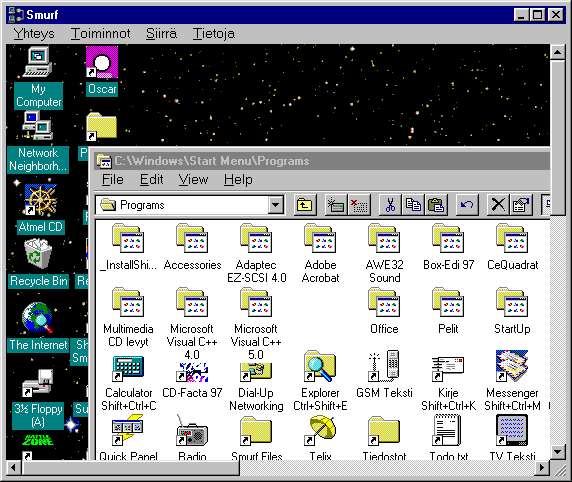
Task: Click the Smurf vertical scrollbar down arrow
Action: tap(557, 452)
